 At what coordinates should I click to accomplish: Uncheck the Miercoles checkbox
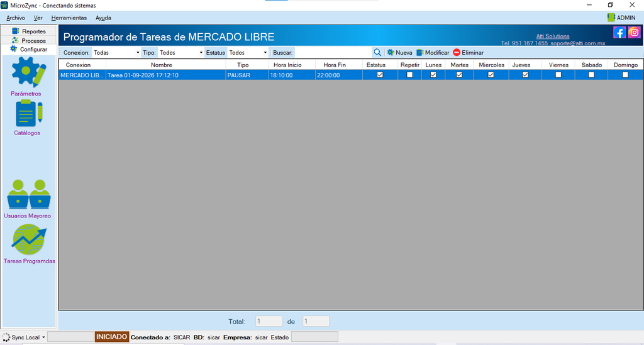point(491,75)
